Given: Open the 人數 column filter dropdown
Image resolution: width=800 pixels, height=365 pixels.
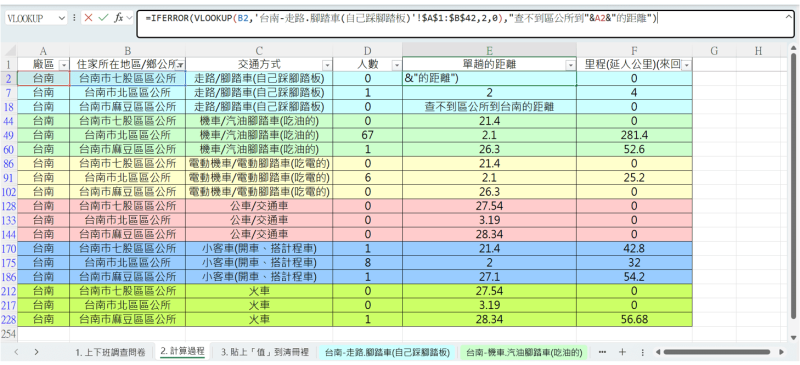Looking at the screenshot, I should pos(396,65).
